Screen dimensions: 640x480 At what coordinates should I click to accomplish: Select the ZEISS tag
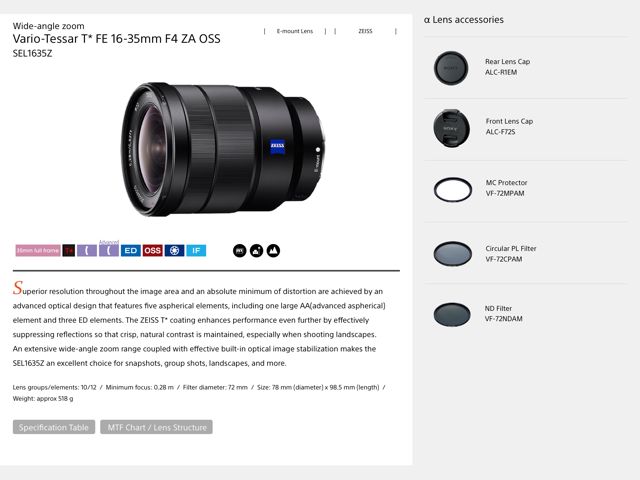(x=365, y=31)
